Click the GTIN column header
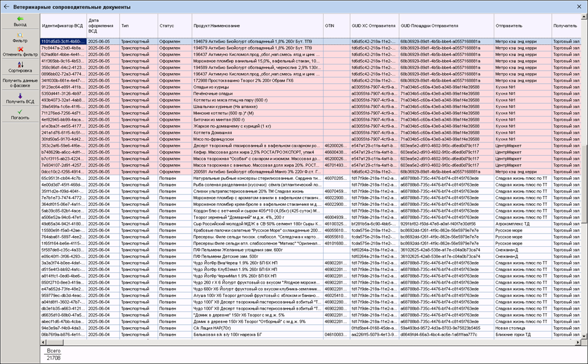The width and height of the screenshot is (588, 364). pos(336,26)
